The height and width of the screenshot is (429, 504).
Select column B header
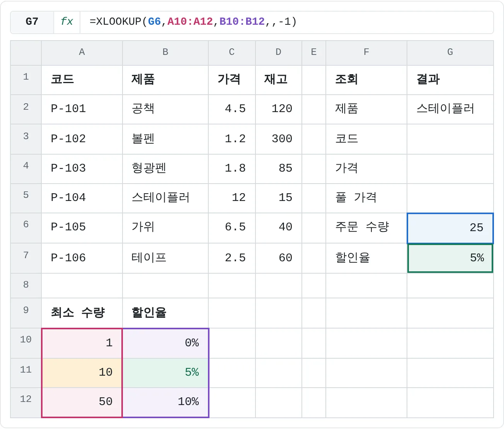pos(165,53)
